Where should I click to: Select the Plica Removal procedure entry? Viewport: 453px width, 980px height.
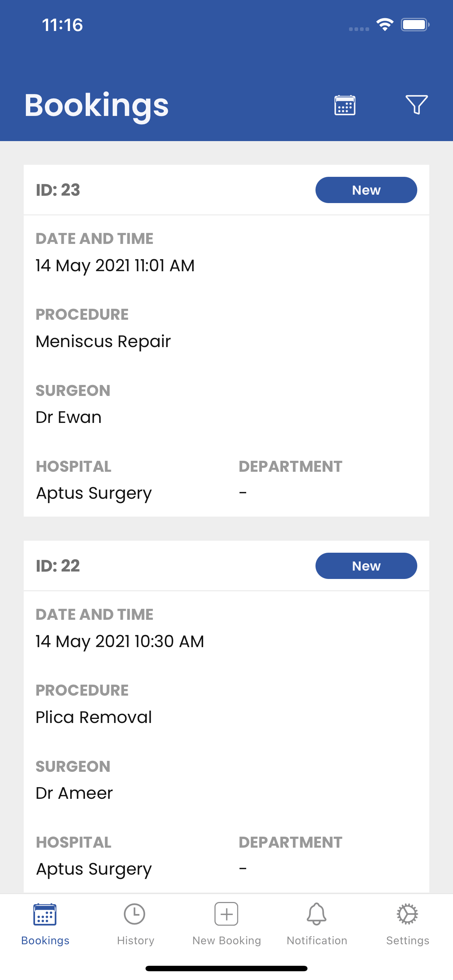pos(94,717)
